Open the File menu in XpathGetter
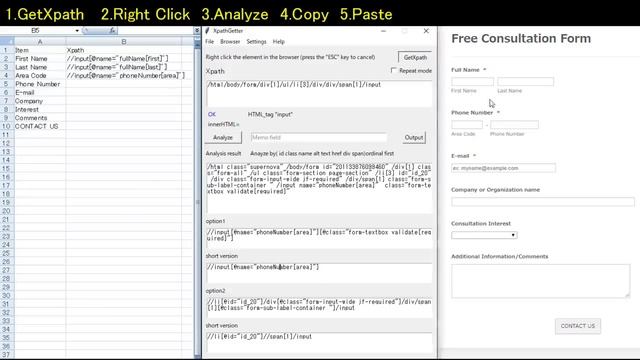The height and width of the screenshot is (360, 640). pos(209,42)
